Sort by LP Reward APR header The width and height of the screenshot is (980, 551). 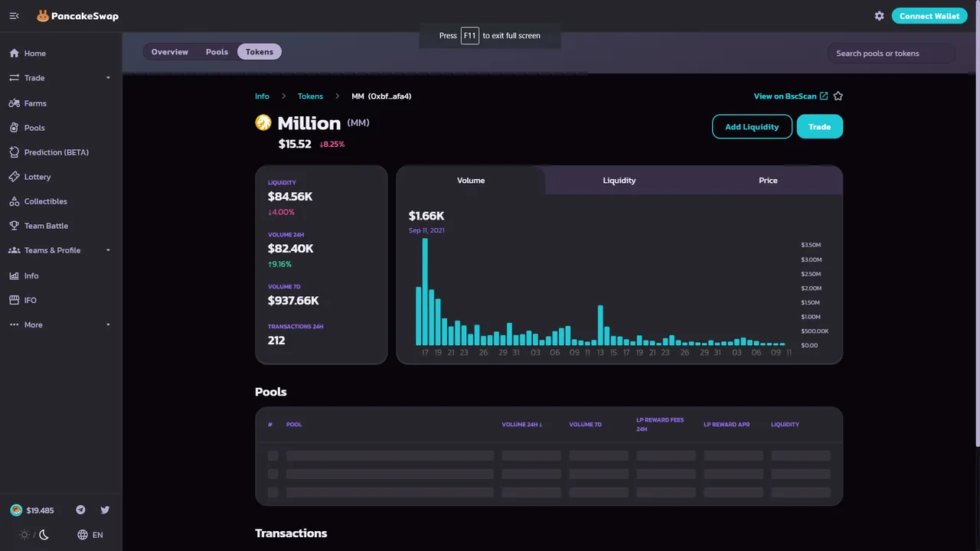tap(727, 425)
